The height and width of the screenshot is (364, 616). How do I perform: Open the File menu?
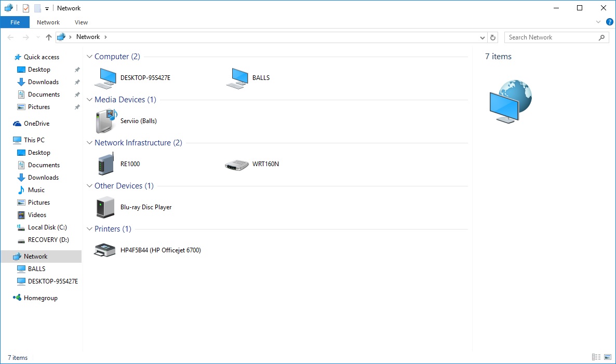pos(15,22)
